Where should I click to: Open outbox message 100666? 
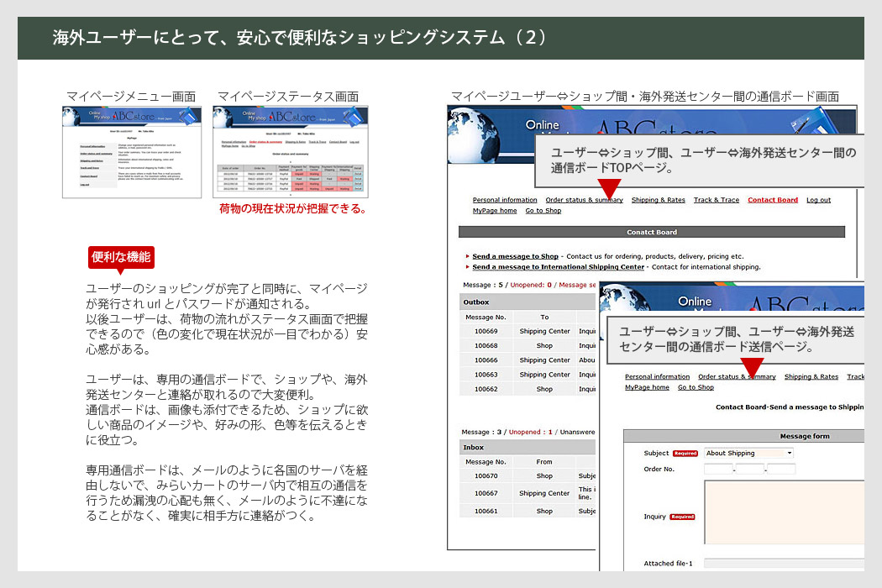[486, 360]
